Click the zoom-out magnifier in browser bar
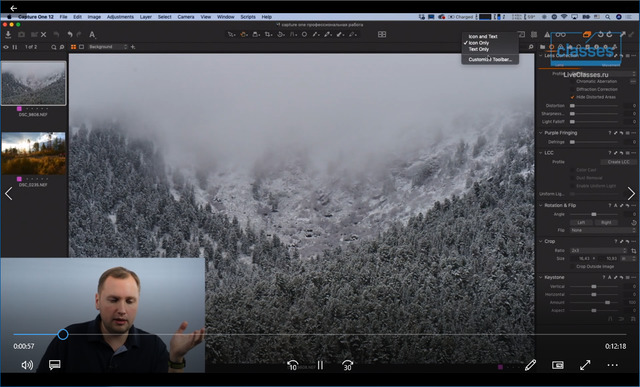Viewport: 640px width, 387px height. (53, 47)
